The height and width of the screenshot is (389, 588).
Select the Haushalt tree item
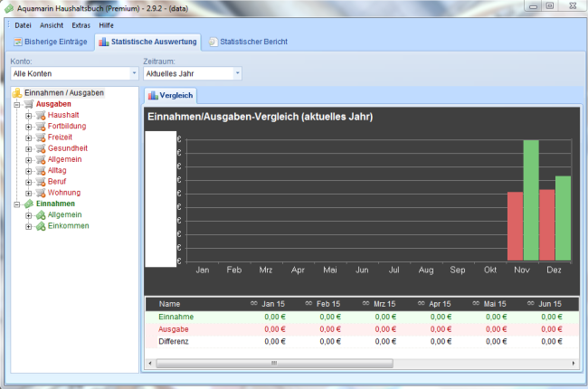pos(63,115)
